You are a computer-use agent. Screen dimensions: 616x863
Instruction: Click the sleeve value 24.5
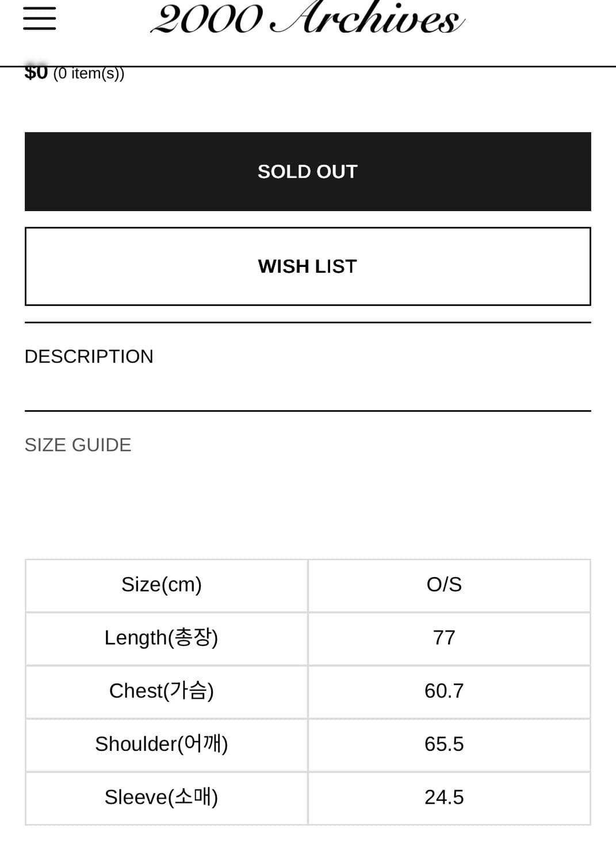click(444, 797)
